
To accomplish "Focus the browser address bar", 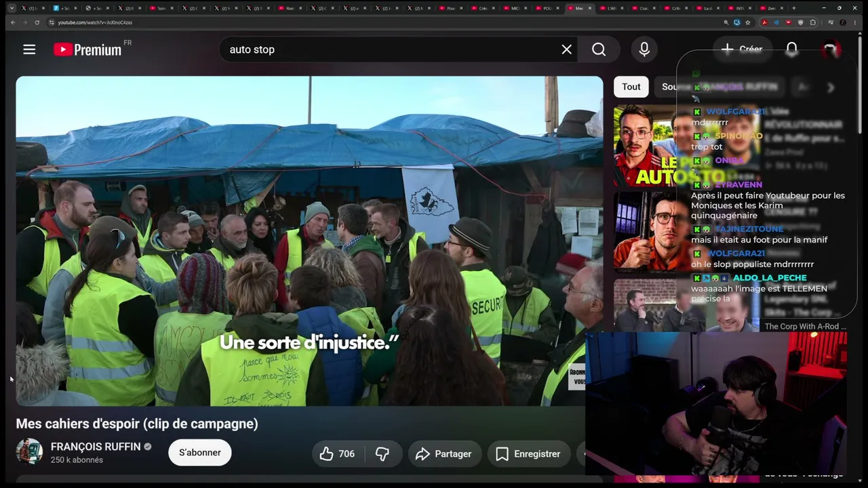I will [x=387, y=22].
